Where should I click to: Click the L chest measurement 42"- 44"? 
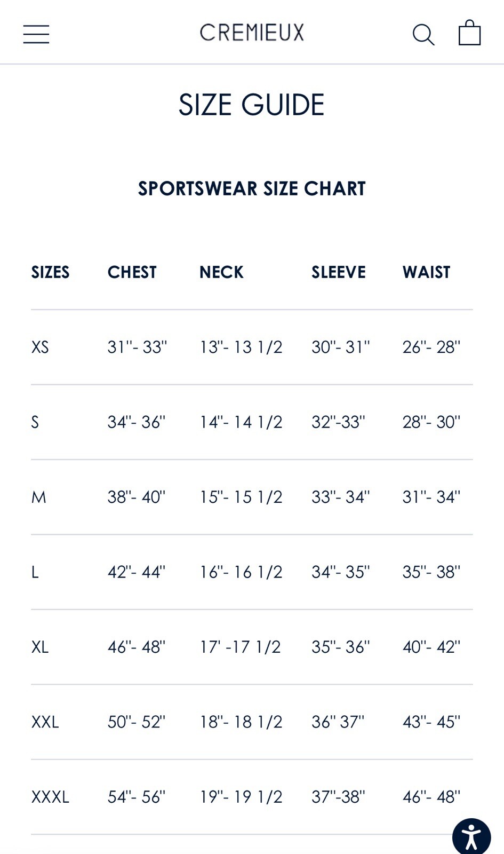point(137,572)
